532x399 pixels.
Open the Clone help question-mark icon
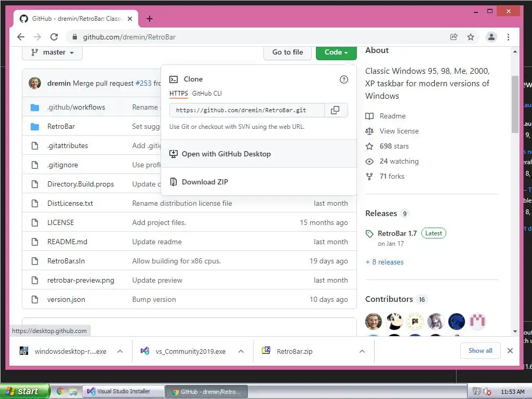pyautogui.click(x=344, y=79)
